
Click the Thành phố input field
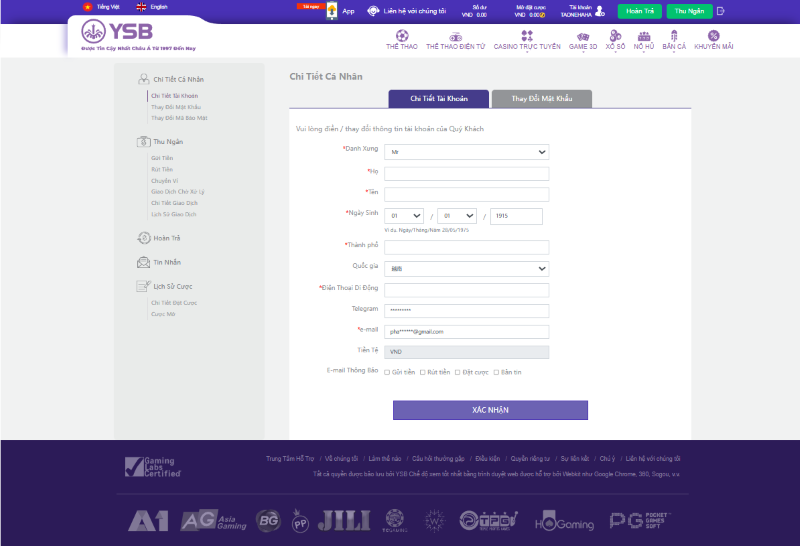[467, 247]
